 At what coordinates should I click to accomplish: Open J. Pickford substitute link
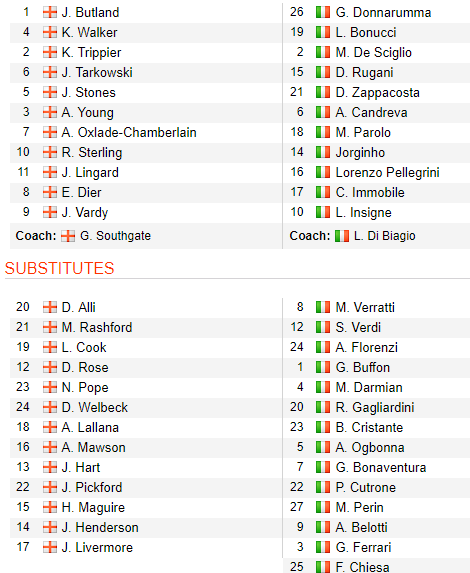coord(92,487)
